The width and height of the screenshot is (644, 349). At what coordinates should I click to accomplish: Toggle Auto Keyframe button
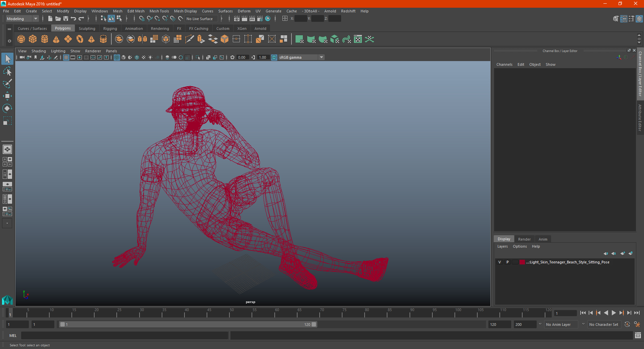[x=627, y=324]
